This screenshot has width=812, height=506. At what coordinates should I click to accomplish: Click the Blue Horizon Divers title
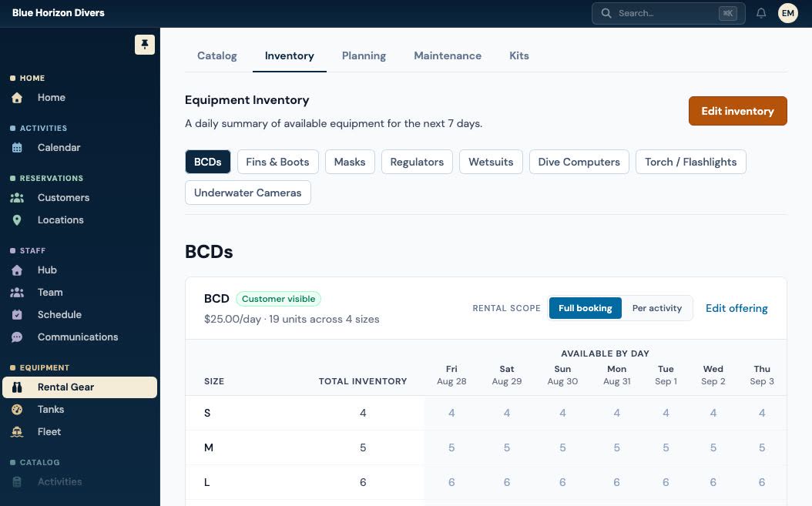click(59, 13)
